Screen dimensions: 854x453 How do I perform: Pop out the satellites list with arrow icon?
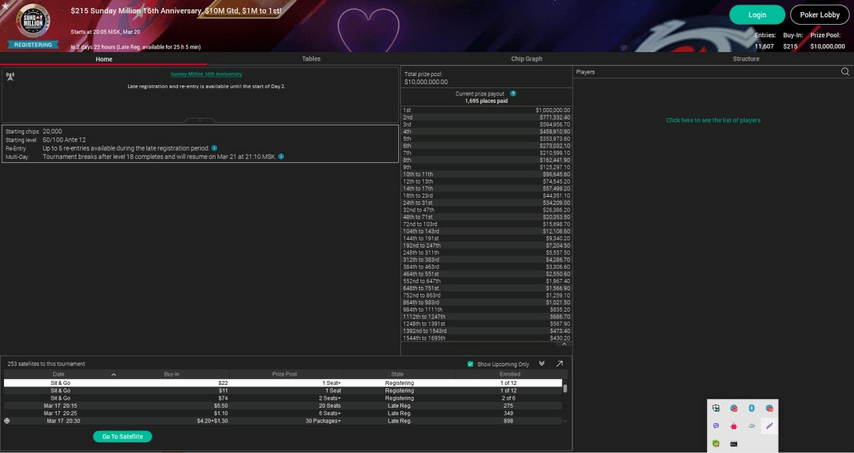coord(559,364)
